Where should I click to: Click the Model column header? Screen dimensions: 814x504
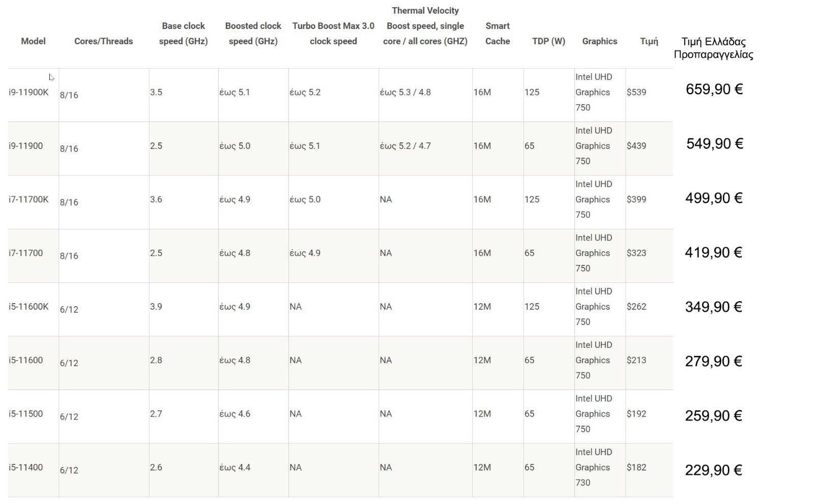(x=33, y=41)
